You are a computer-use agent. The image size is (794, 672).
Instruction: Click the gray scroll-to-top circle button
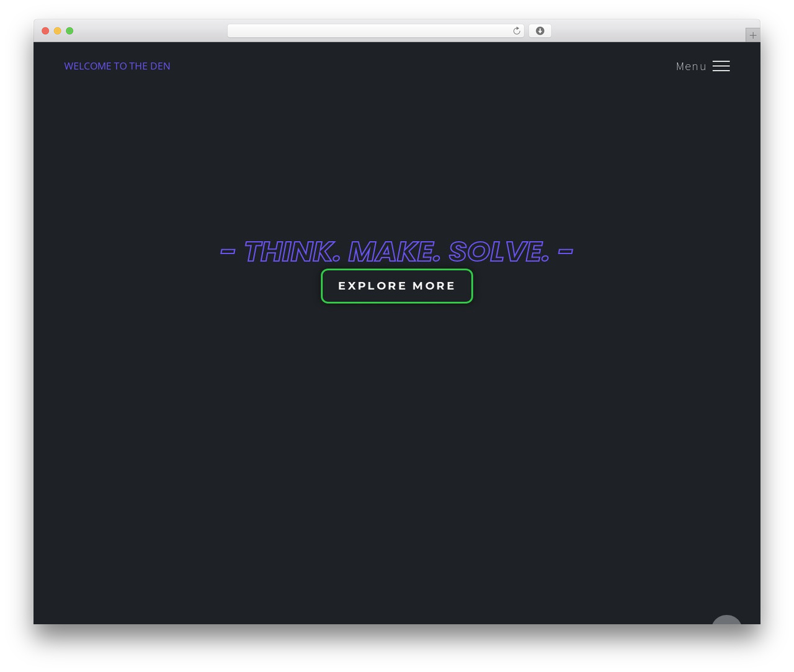tap(726, 620)
